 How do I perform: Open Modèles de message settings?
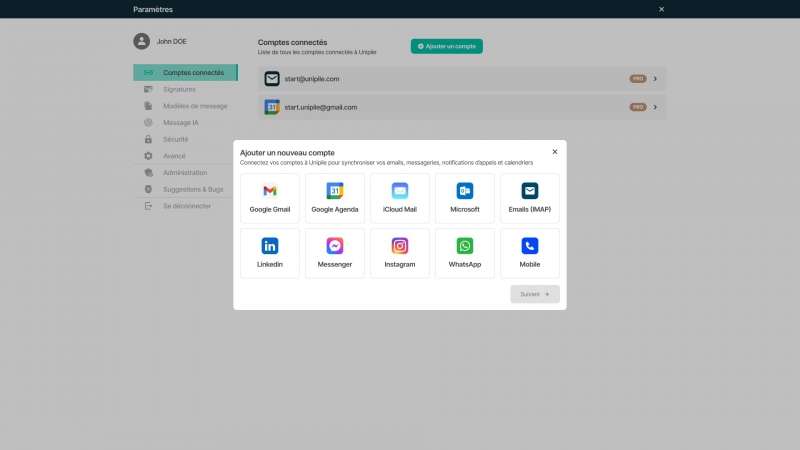[195, 106]
